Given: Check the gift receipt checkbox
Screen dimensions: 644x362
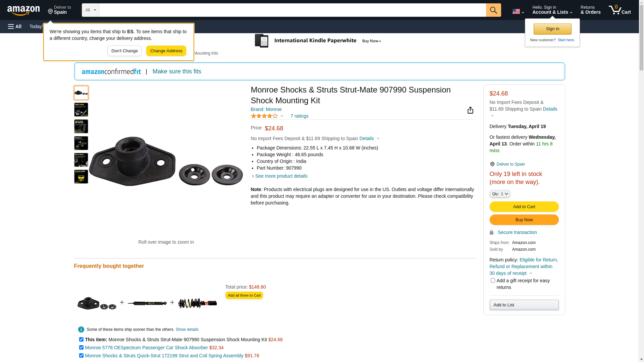Looking at the screenshot, I should 493,281.
